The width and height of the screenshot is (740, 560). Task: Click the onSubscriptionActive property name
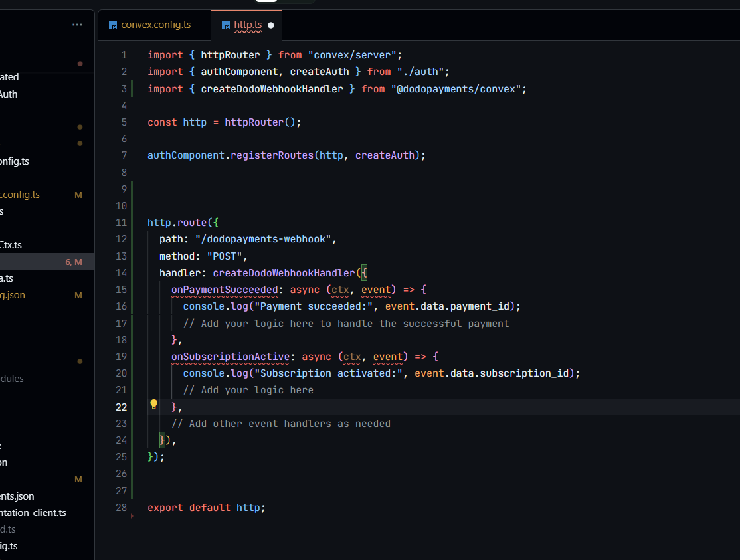pyautogui.click(x=231, y=357)
